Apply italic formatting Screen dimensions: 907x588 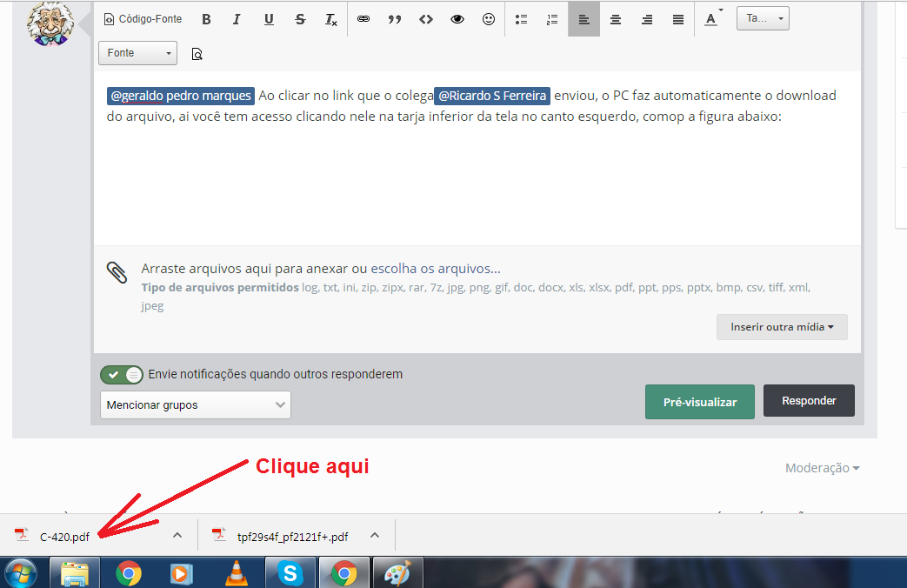237,19
